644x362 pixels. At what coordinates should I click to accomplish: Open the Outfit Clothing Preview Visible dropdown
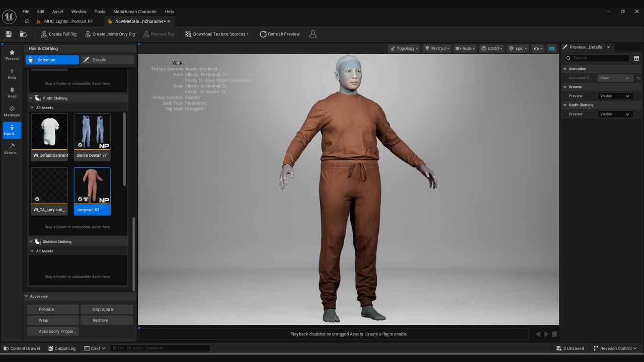615,114
